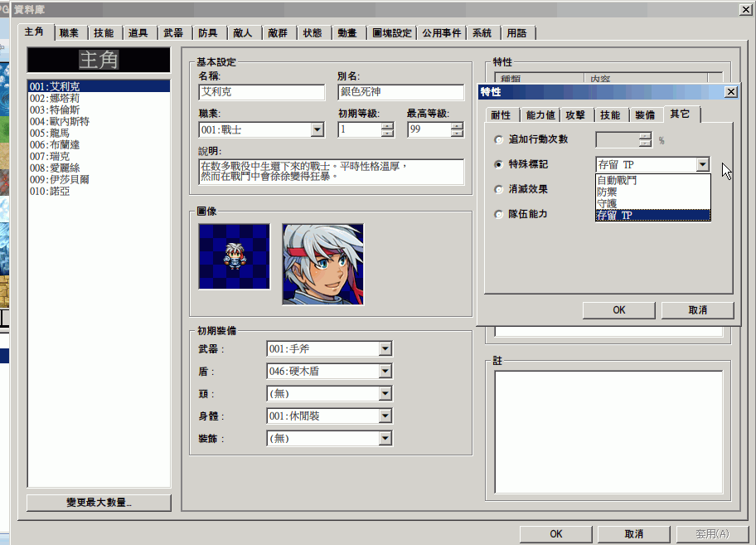Viewport: 756px width, 545px height.
Task: Click the 最高等級 spinner arrows
Action: (457, 129)
